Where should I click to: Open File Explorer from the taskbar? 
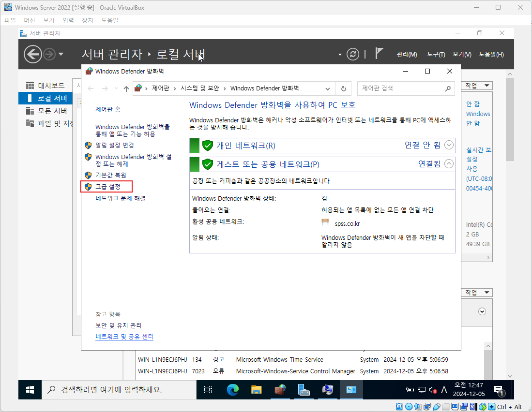coord(256,390)
